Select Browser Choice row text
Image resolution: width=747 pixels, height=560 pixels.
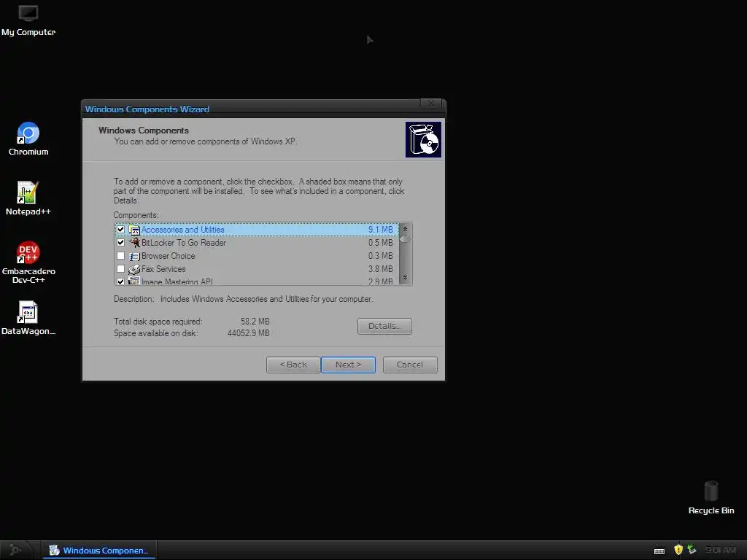[x=169, y=256]
